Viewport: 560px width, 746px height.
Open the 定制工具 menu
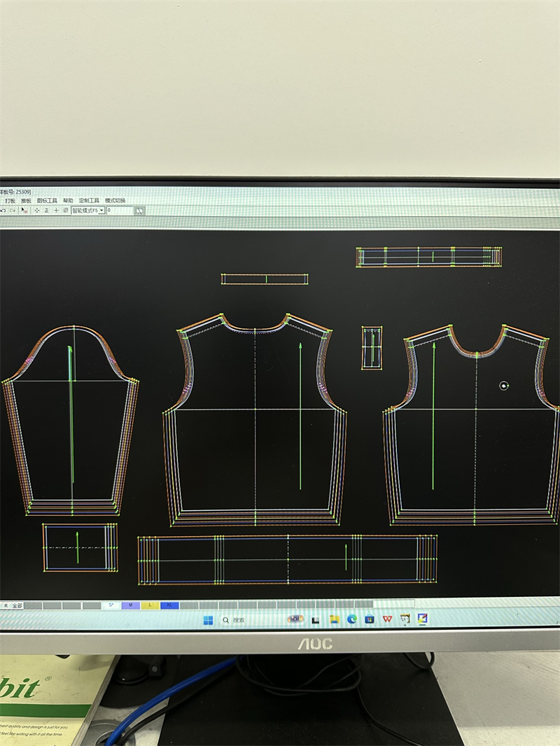coord(89,201)
